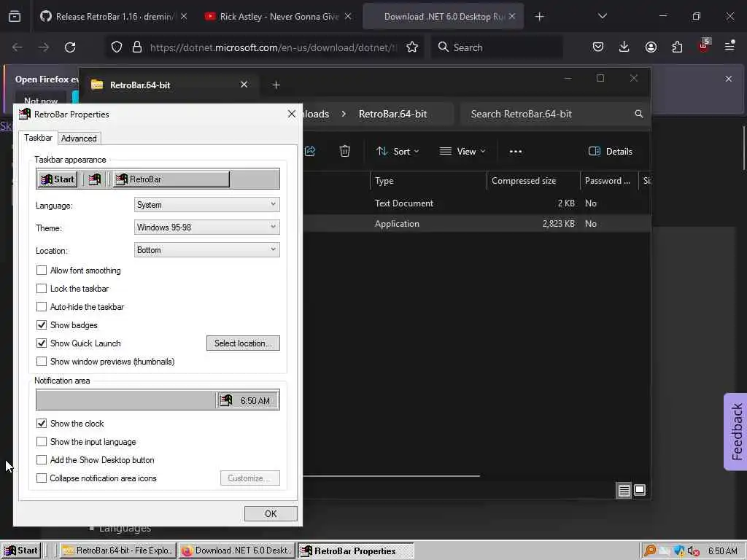Open the View dropdown in File Explorer
The width and height of the screenshot is (747, 560).
pos(462,152)
